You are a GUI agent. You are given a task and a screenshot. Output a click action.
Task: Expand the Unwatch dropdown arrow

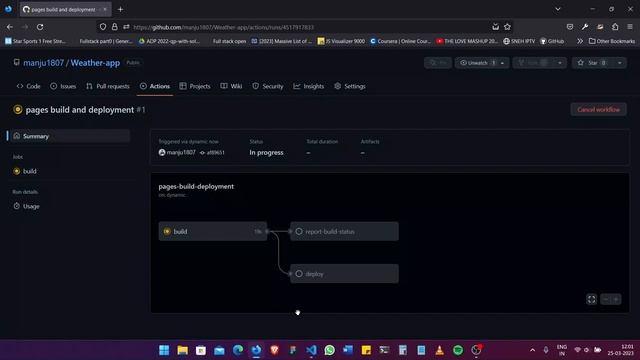point(502,63)
